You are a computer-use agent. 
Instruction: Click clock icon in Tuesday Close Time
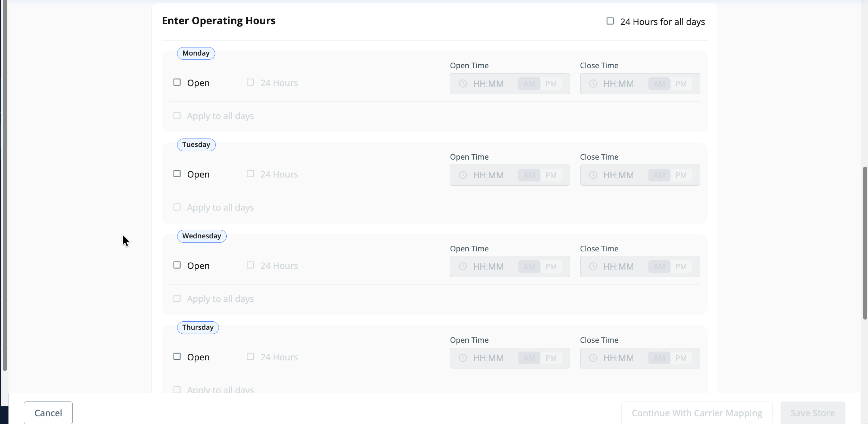593,175
